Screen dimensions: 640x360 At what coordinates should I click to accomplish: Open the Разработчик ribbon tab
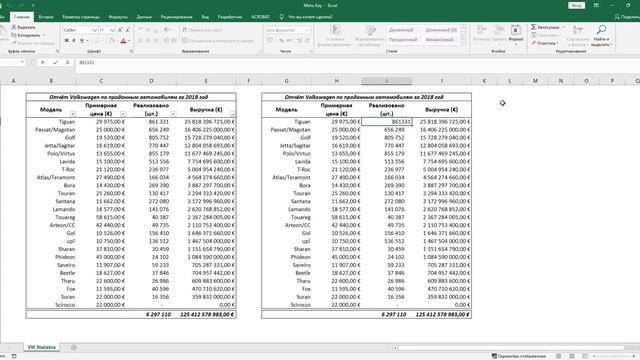[230, 17]
